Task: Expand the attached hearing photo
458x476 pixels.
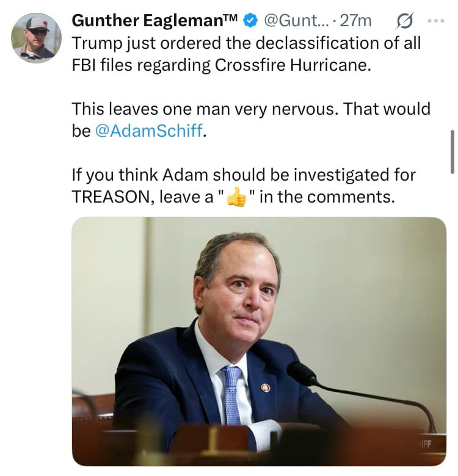Action: [x=259, y=342]
